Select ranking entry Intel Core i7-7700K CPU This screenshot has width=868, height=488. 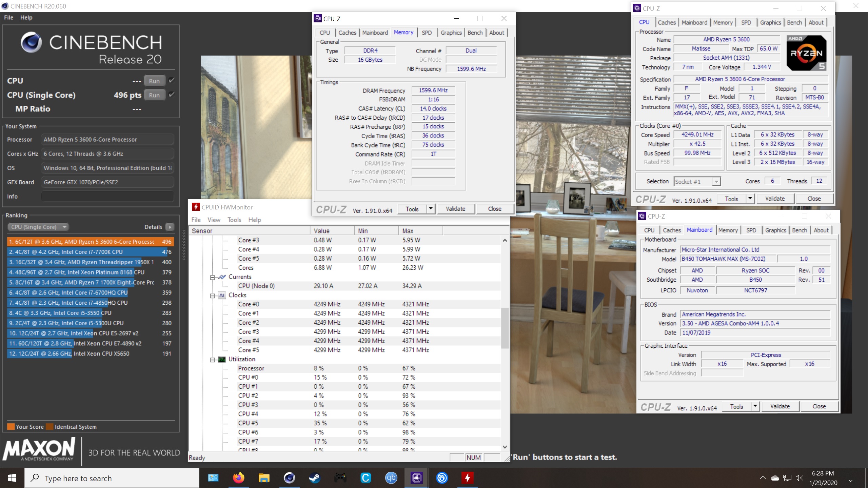point(90,252)
